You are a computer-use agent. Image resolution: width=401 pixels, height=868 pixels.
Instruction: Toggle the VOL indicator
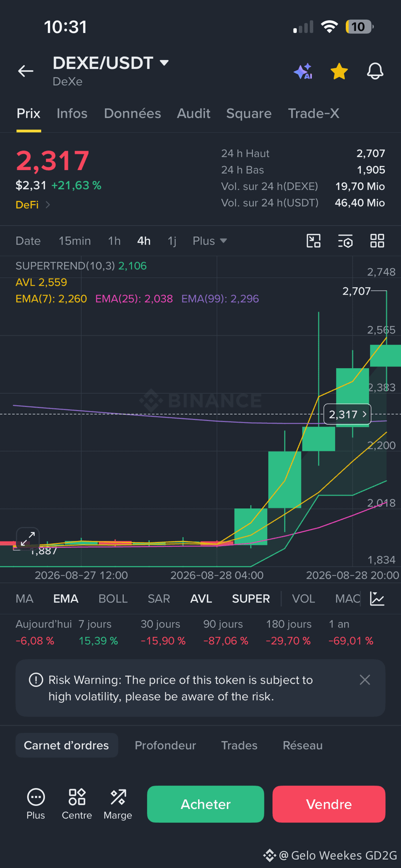tap(304, 599)
